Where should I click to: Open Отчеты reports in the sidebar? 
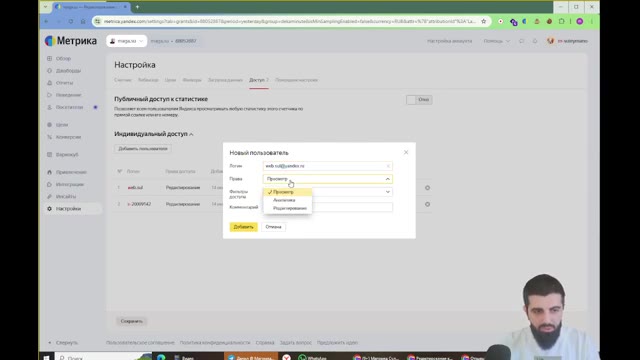[x=64, y=83]
